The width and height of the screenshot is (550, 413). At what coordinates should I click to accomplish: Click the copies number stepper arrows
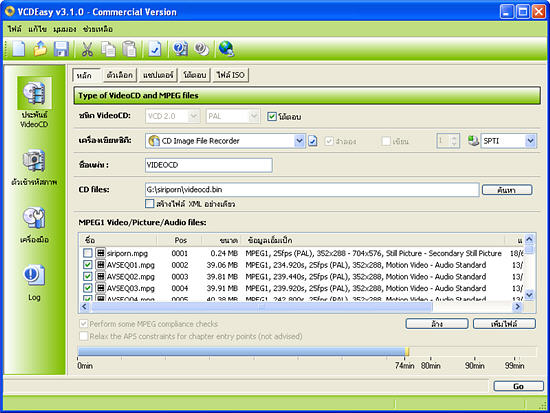454,141
